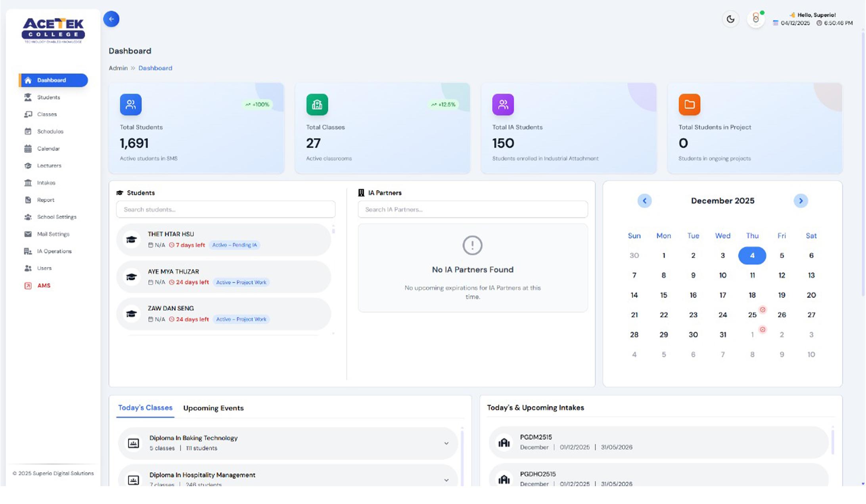Go to next month in calendar
This screenshot has width=866, height=504.
pos(801,201)
